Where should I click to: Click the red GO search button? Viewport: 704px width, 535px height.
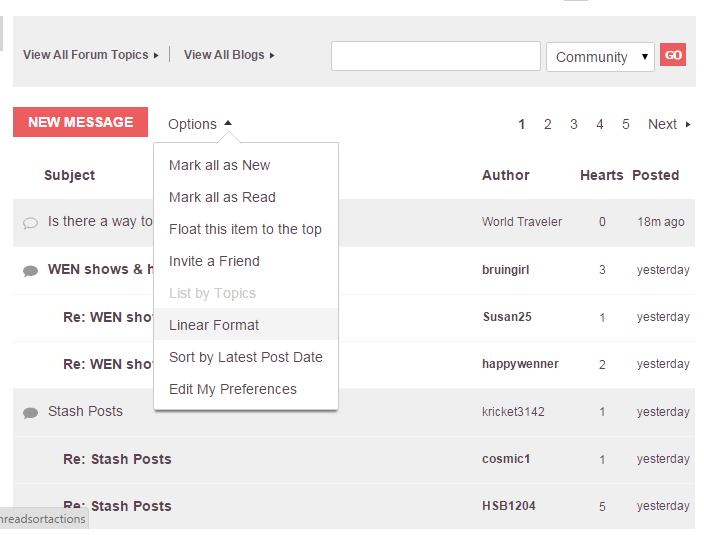[673, 55]
